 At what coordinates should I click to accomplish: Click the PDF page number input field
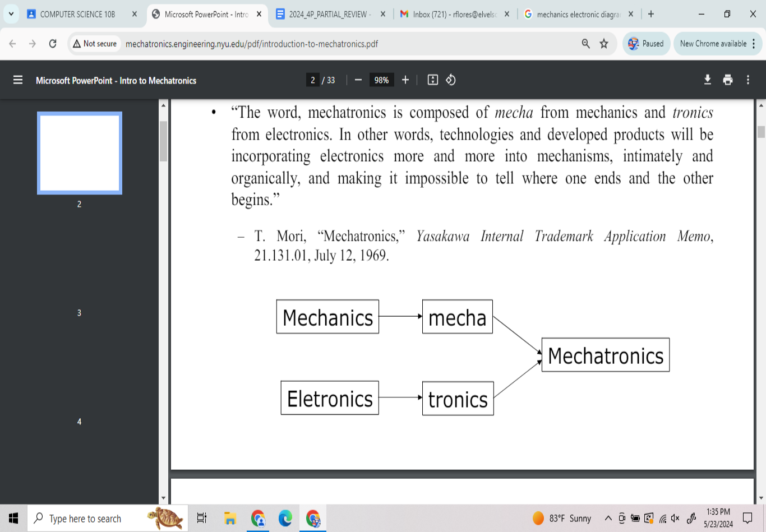point(313,80)
